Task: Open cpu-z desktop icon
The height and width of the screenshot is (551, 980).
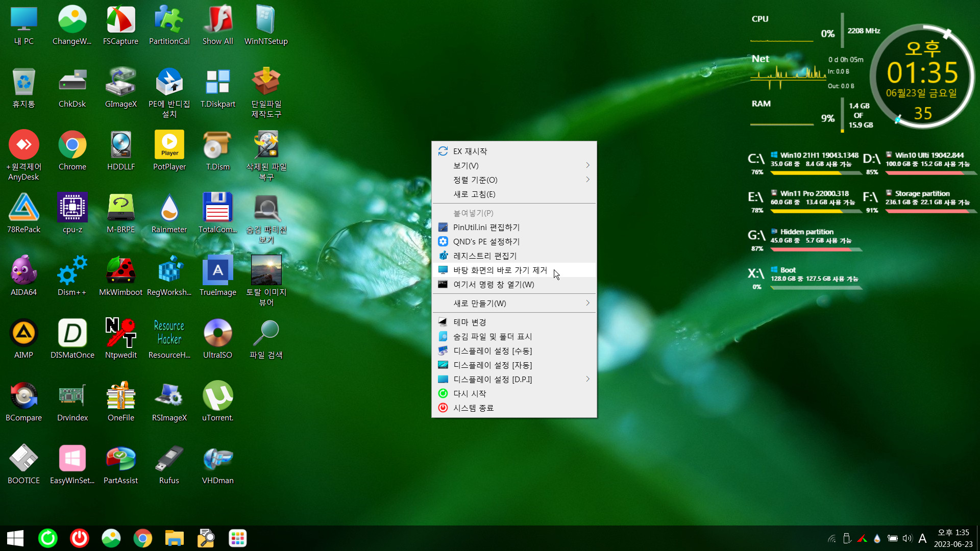Action: click(72, 213)
